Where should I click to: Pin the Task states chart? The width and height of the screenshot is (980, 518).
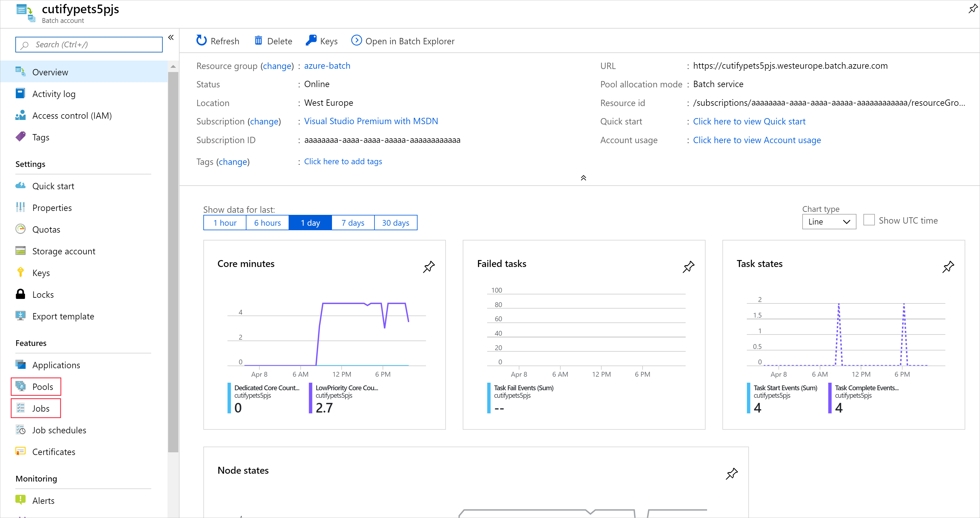(948, 267)
